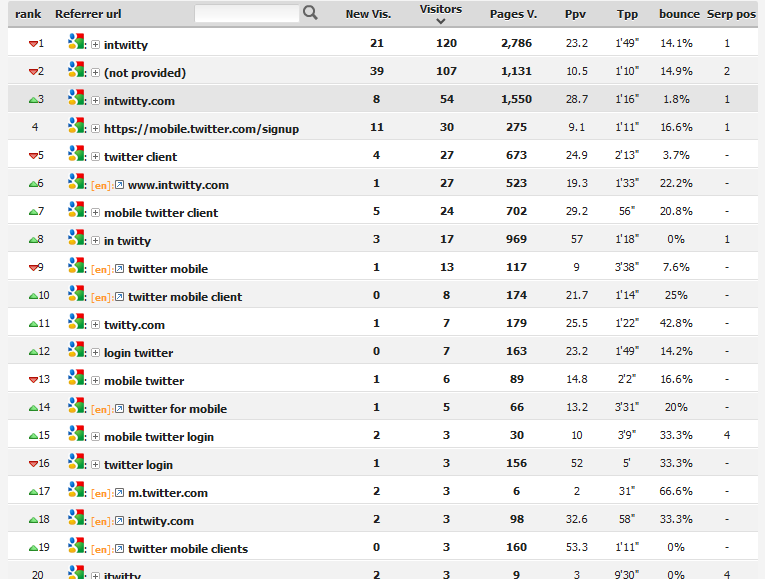Open external link icon for twitter mobile clients
Image resolution: width=765 pixels, height=579 pixels.
click(120, 549)
